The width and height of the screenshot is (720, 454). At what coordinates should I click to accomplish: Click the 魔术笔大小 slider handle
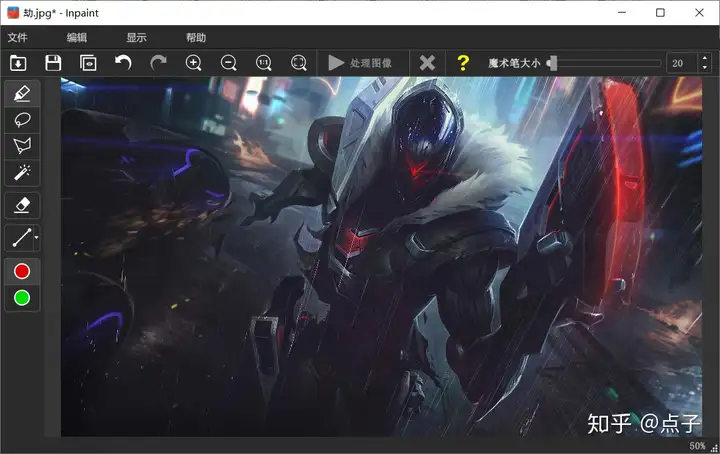[553, 63]
